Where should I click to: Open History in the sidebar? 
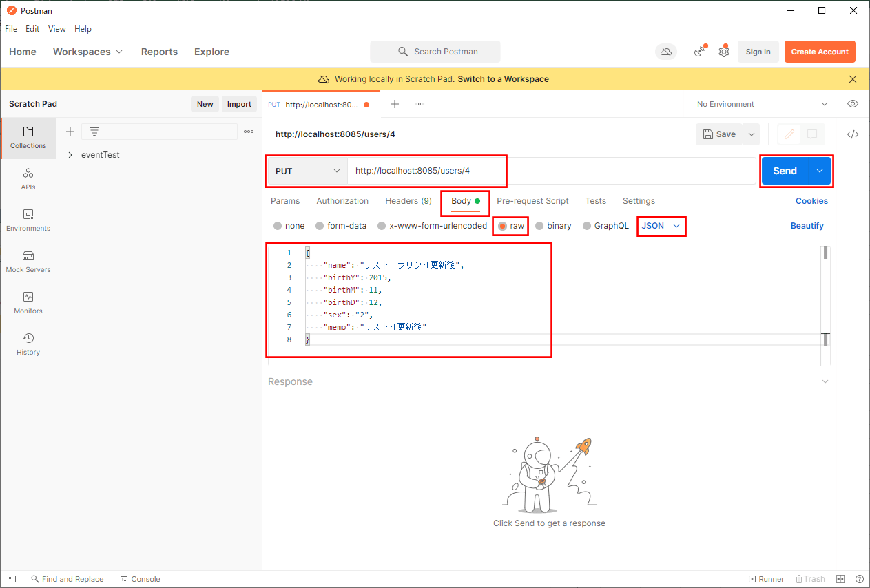(x=28, y=344)
